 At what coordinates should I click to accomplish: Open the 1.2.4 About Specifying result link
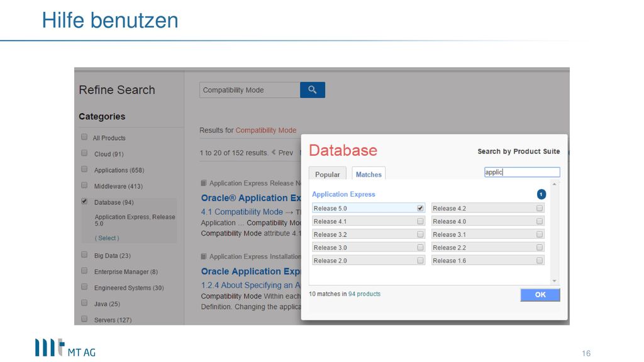click(251, 285)
